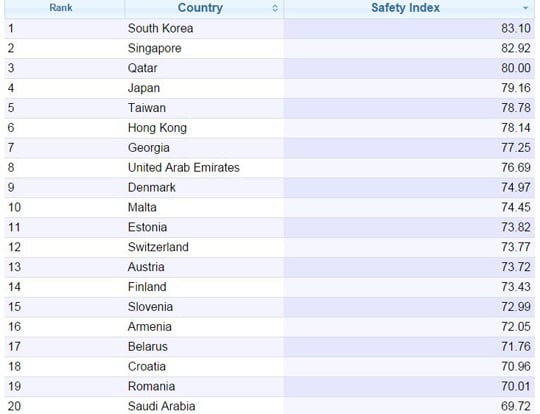
Task: Click Denmark's safety index value 74.97
Action: click(x=516, y=187)
